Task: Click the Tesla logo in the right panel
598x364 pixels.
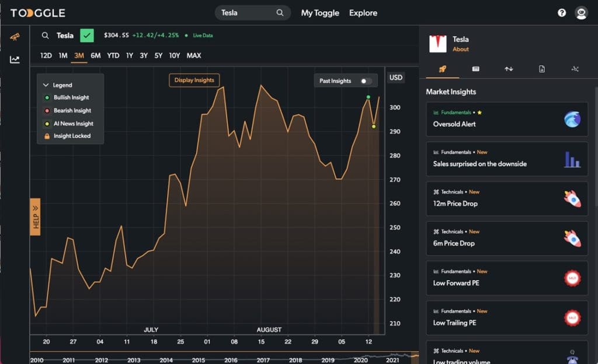Action: coord(438,43)
